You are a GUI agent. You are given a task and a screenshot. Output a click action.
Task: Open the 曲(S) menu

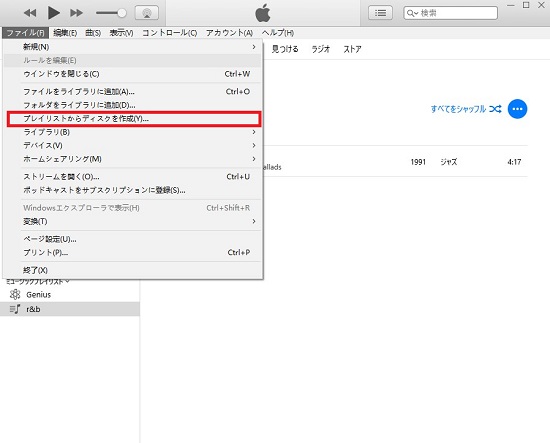click(x=93, y=33)
